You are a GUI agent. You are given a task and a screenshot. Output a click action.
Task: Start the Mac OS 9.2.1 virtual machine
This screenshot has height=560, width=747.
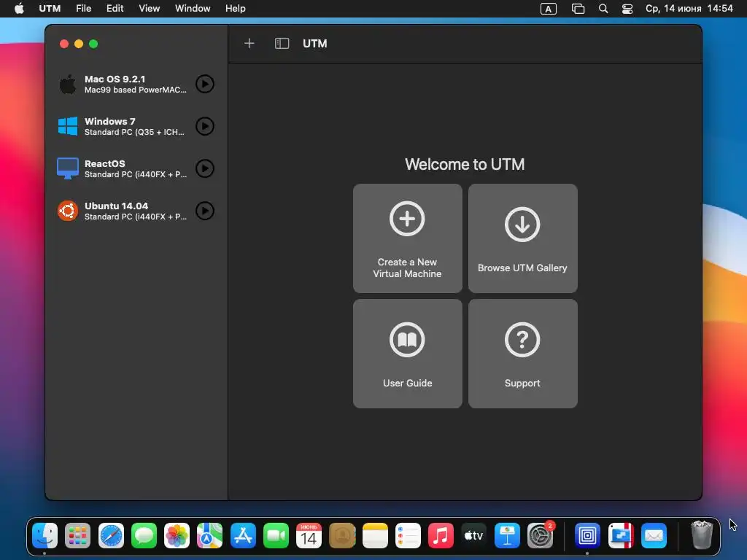[205, 85]
